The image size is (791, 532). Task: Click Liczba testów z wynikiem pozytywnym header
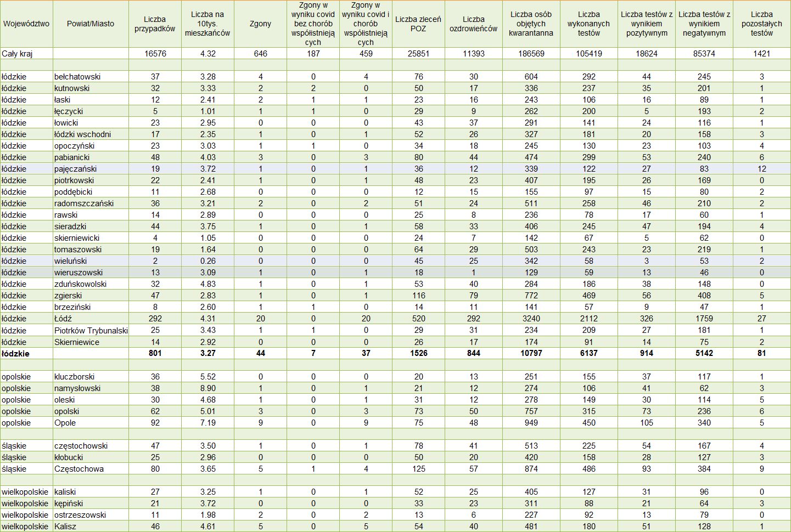(x=647, y=24)
